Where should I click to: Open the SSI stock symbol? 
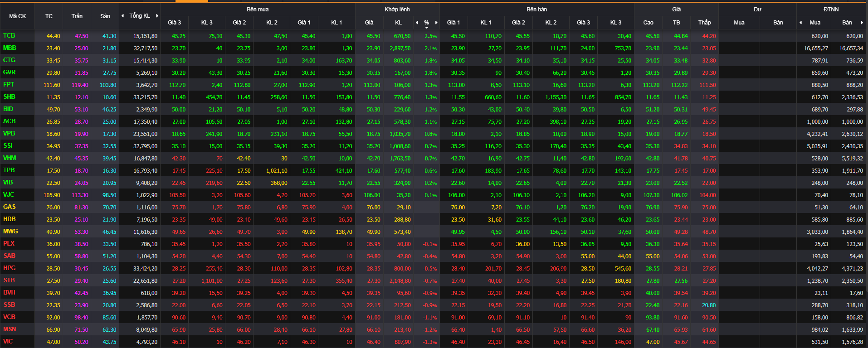(x=8, y=146)
